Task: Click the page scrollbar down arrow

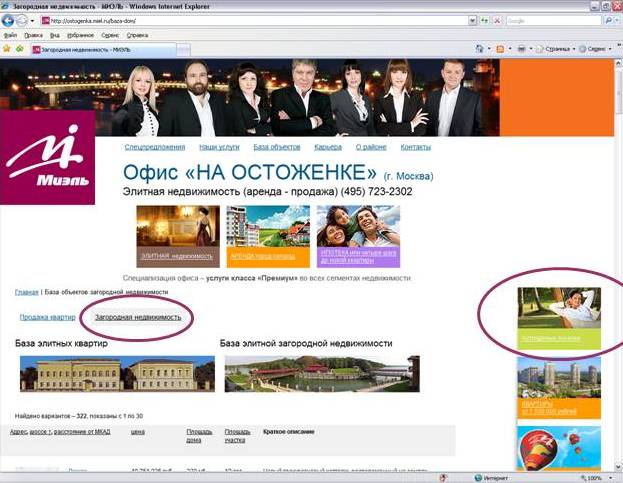Action: tap(619, 467)
